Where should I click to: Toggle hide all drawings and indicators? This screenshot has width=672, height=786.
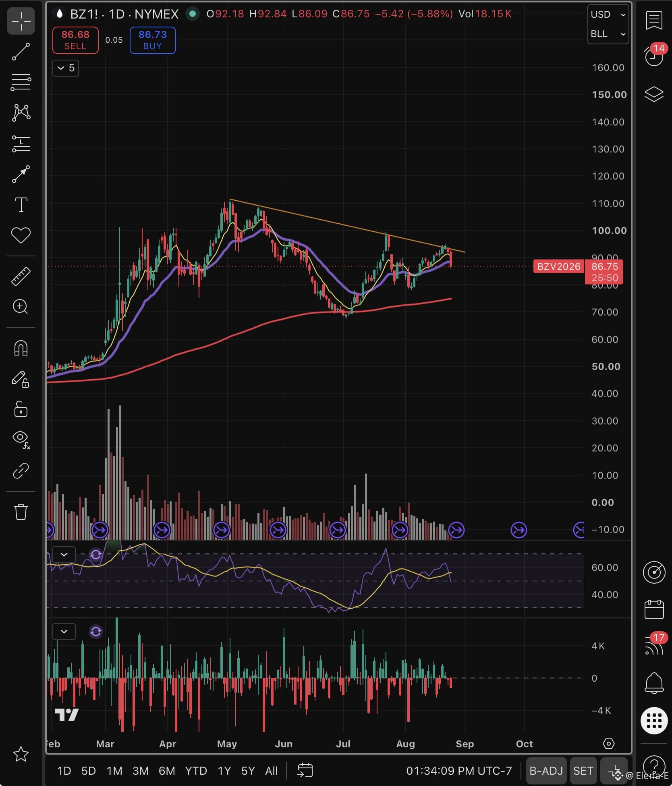[x=21, y=440]
